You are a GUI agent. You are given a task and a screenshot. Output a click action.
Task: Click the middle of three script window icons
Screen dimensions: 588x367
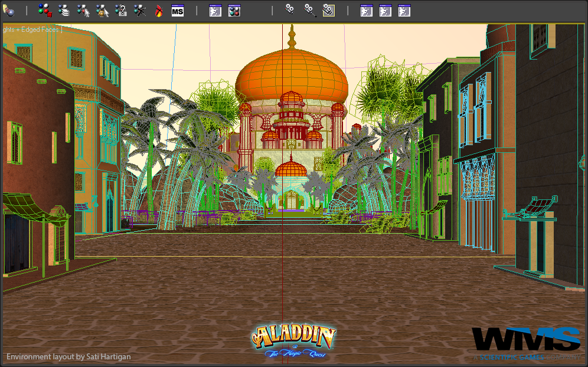click(x=385, y=11)
